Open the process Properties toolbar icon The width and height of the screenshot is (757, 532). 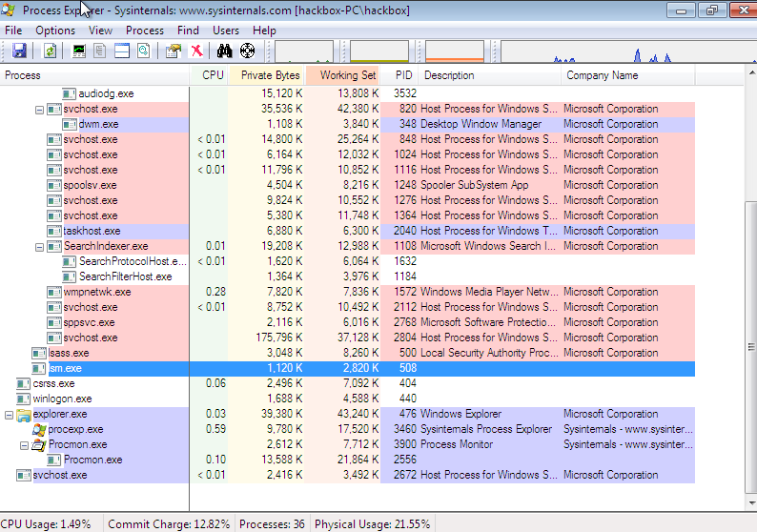(x=174, y=51)
